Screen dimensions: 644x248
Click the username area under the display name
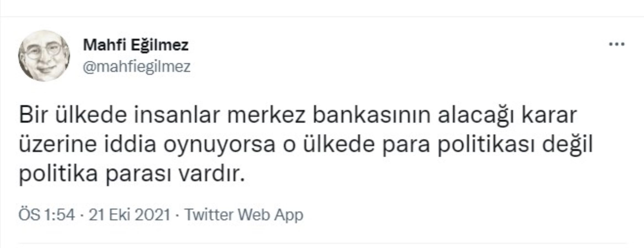point(137,66)
